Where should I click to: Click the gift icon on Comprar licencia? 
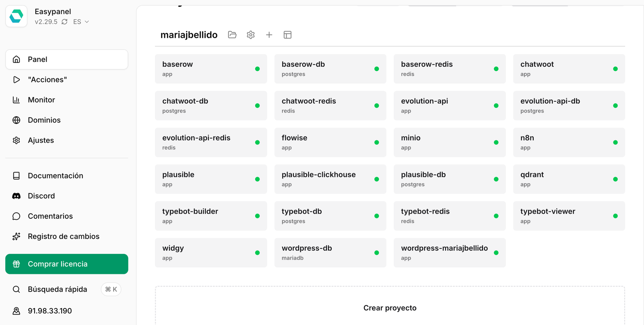coord(17,264)
